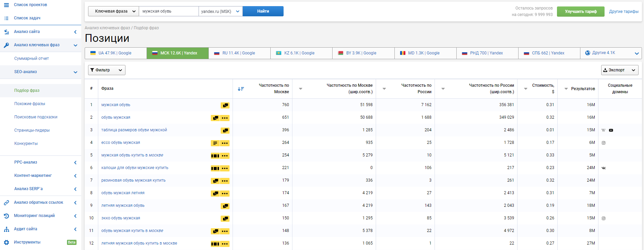644x250 pixels.
Task: Open the Экспорт dropdown
Action: [620, 70]
